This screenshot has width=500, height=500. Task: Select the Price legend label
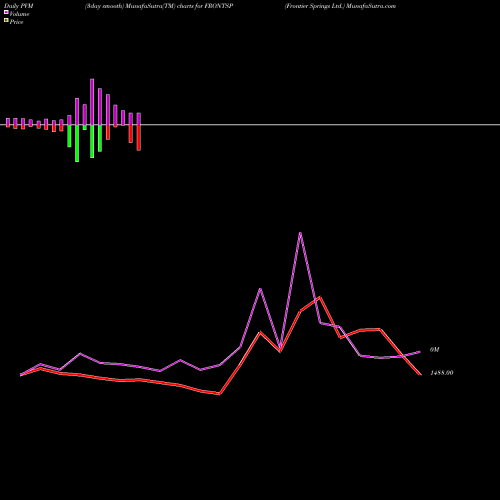[16, 22]
